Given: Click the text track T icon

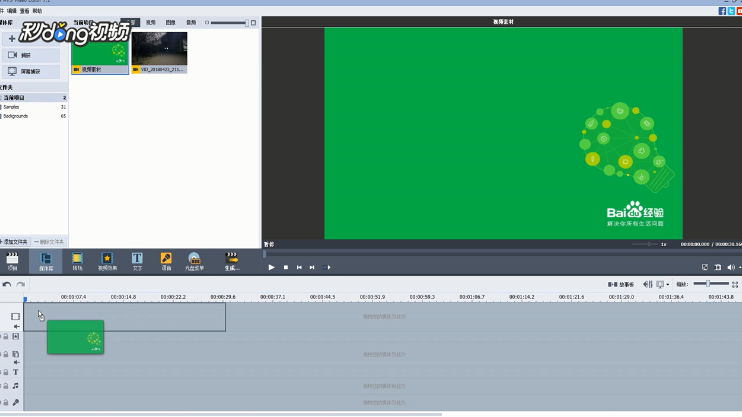Looking at the screenshot, I should pos(16,373).
